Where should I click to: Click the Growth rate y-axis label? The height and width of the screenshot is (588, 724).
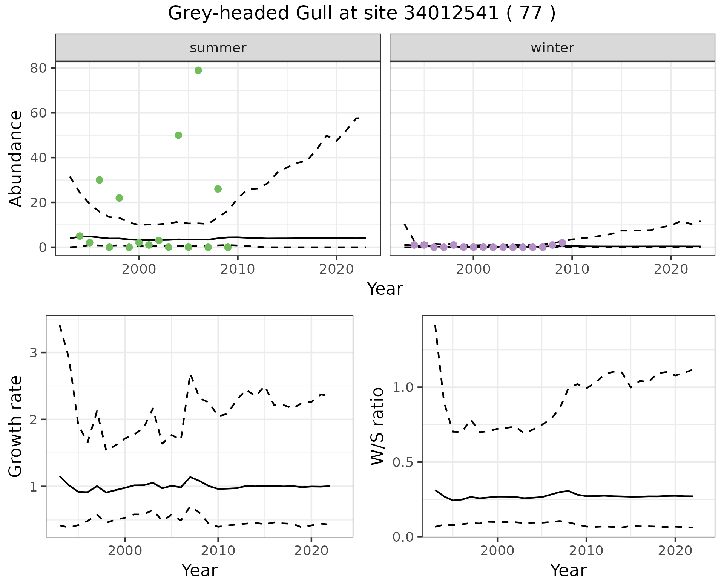[16, 426]
